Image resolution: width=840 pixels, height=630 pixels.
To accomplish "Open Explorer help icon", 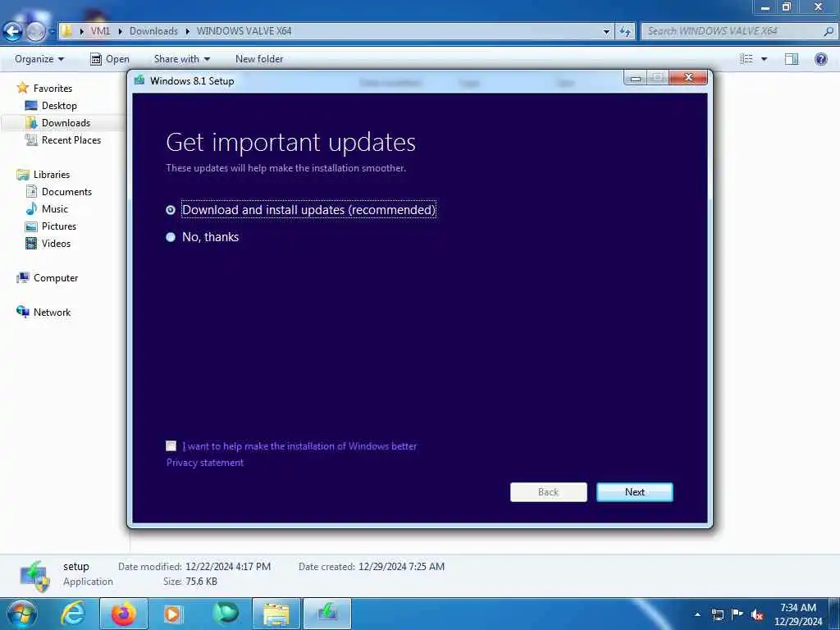I will coord(820,59).
